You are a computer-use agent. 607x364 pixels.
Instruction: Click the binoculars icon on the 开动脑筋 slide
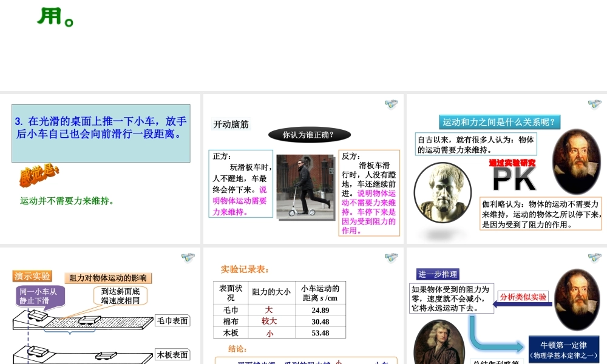pyautogui.click(x=391, y=104)
